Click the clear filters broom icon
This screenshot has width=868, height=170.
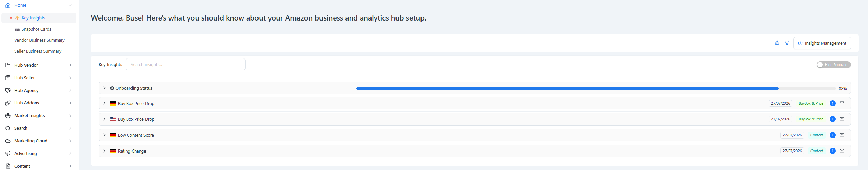click(x=777, y=43)
